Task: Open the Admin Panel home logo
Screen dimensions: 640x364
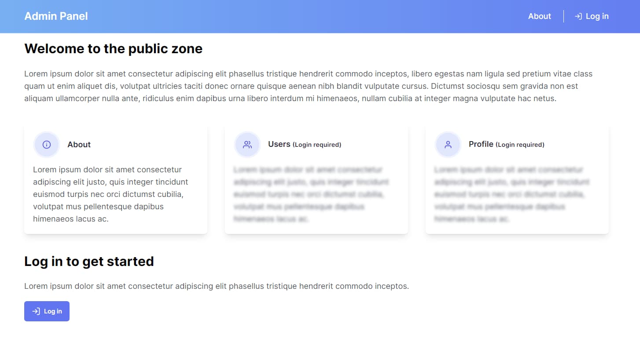Action: click(56, 16)
